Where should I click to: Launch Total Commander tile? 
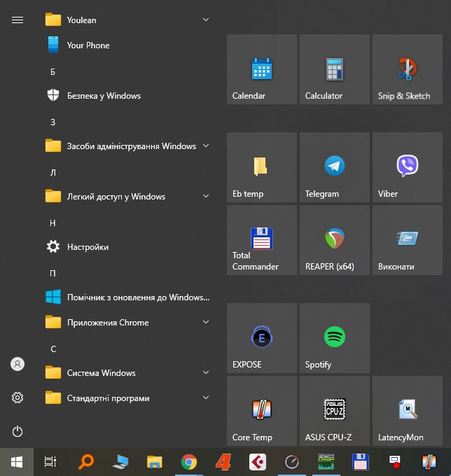pyautogui.click(x=261, y=240)
